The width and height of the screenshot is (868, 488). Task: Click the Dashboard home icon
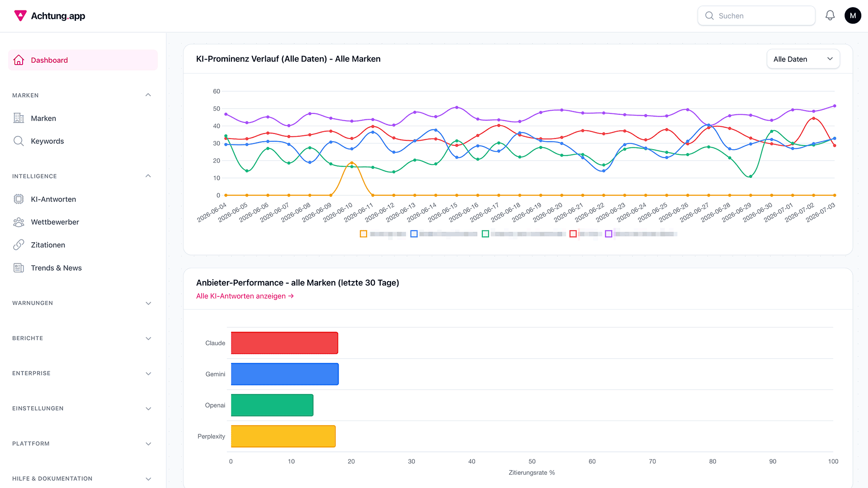coord(19,60)
